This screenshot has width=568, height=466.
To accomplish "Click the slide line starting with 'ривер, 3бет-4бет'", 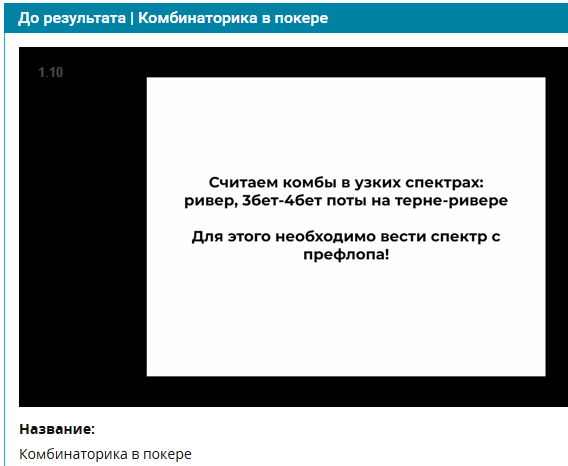I will pos(346,200).
